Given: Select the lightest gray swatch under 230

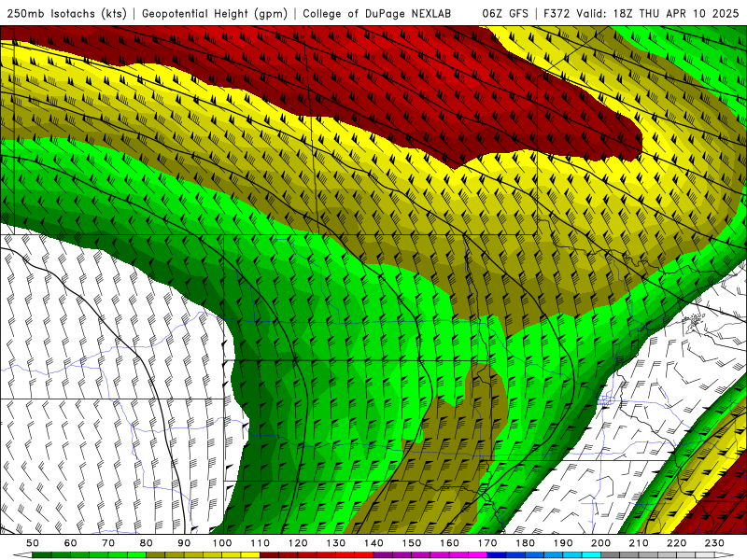Looking at the screenshot, I should 705,555.
